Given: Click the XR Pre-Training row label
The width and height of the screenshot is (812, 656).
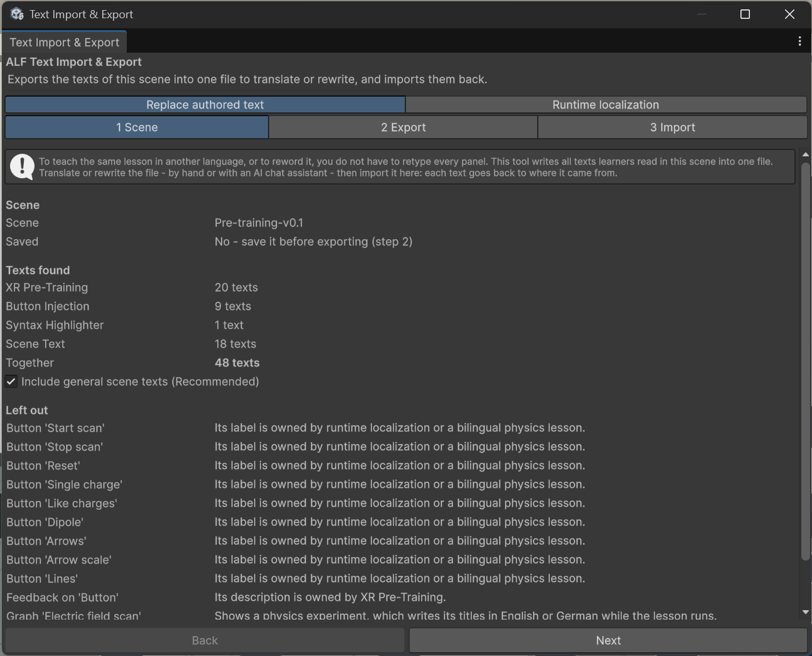Looking at the screenshot, I should tap(47, 288).
